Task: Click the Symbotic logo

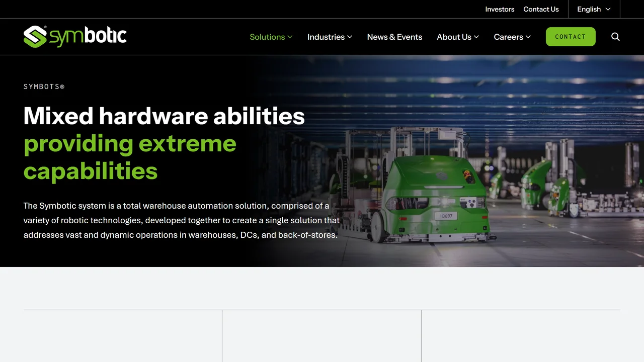Action: [x=75, y=37]
